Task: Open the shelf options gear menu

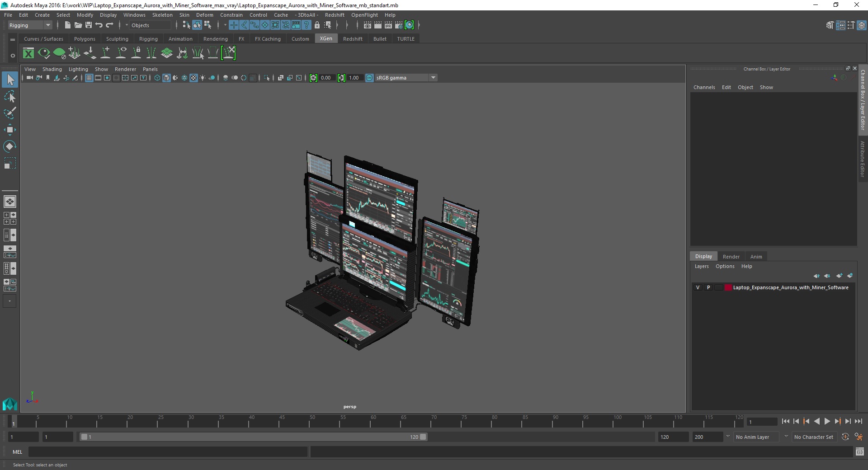Action: 13,56
